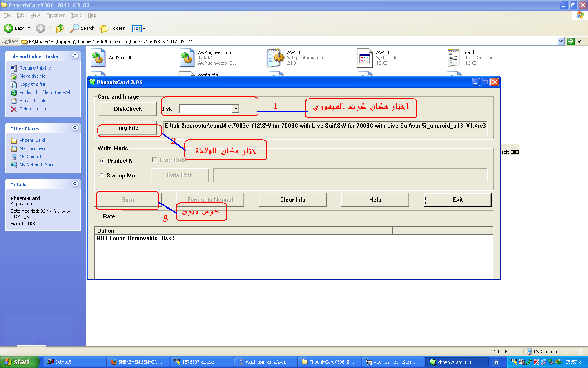588x368 pixels.
Task: Click the My Documents icon in Other Places
Action: point(14,148)
